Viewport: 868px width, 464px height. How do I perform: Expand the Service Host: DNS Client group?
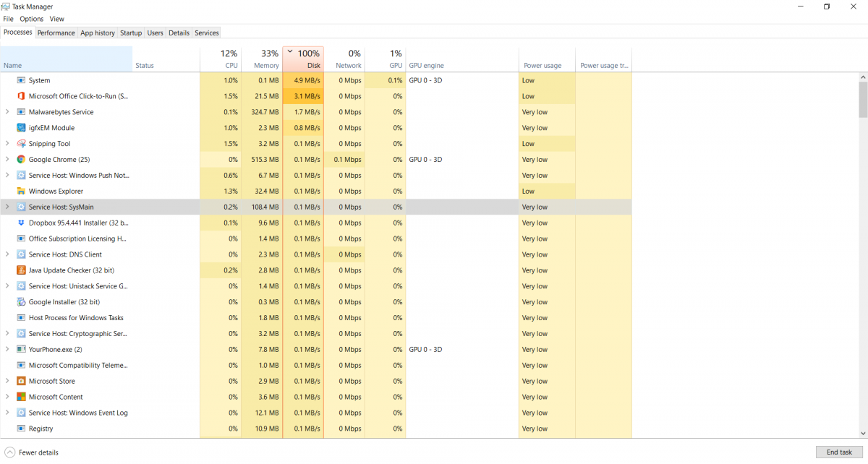tap(7, 254)
